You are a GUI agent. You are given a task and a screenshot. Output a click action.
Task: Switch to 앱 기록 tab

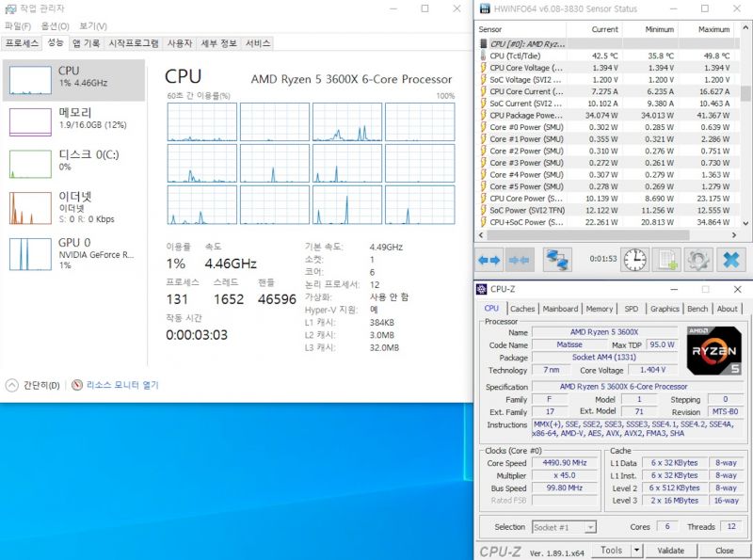tap(86, 43)
